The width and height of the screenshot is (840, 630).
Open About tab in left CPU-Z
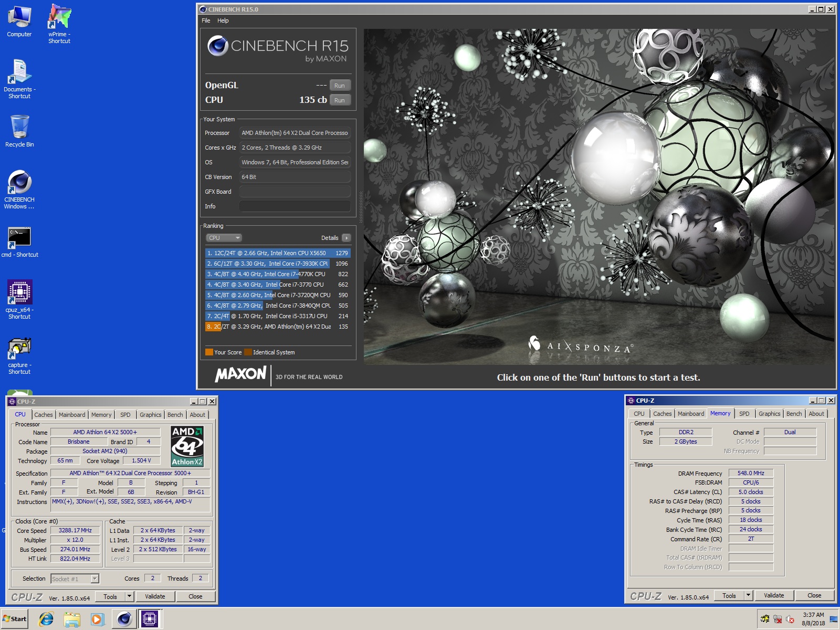pos(197,415)
